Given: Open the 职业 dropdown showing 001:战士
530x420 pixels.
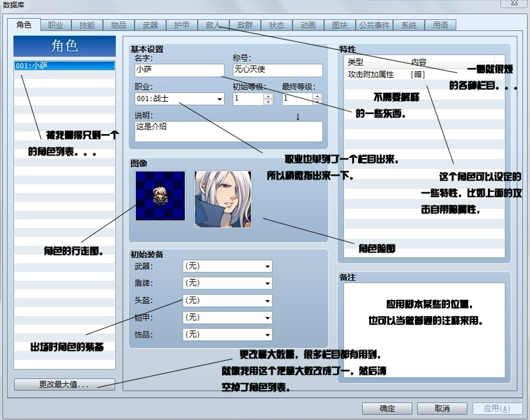Looking at the screenshot, I should [179, 98].
